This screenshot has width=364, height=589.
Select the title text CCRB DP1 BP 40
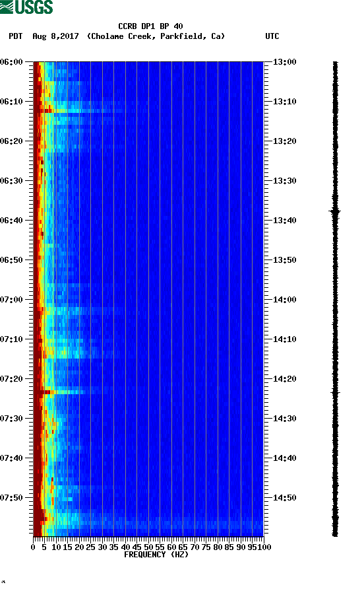pyautogui.click(x=150, y=26)
